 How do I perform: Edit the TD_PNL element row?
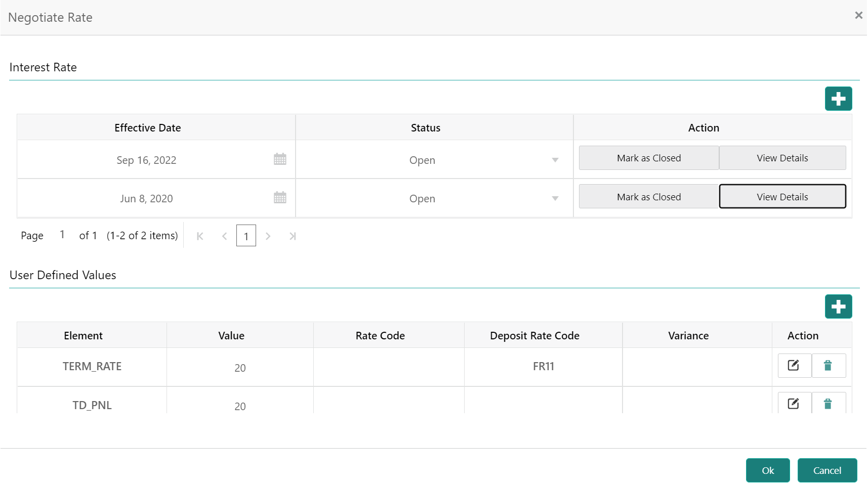[795, 403]
